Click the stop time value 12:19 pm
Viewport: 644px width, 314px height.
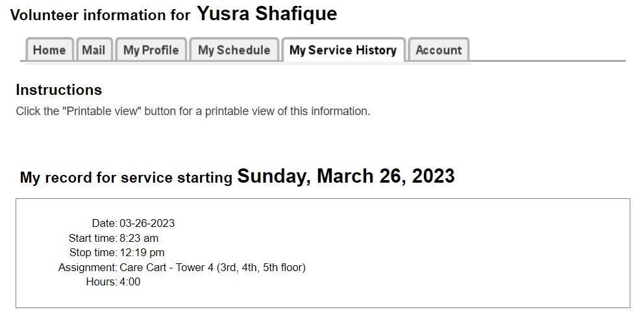142,252
